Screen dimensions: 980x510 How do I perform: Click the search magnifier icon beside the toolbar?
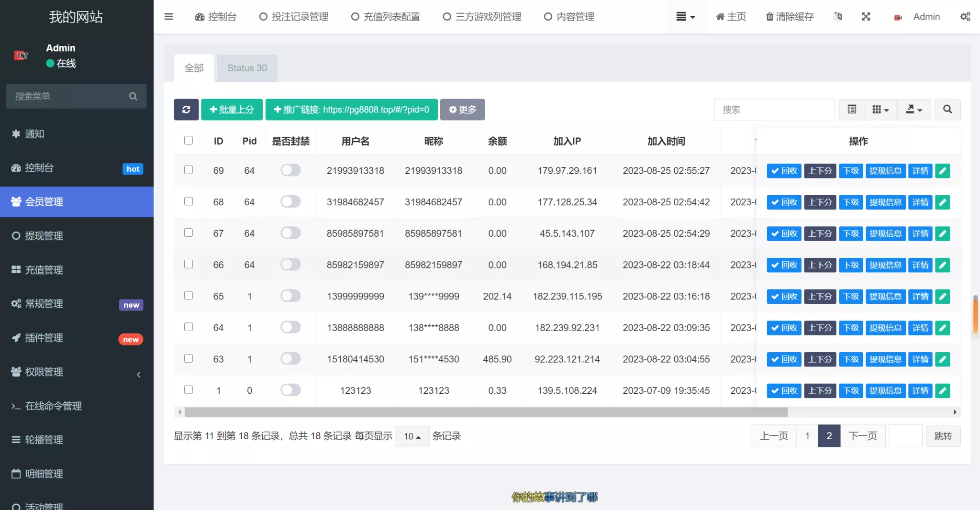(x=947, y=110)
